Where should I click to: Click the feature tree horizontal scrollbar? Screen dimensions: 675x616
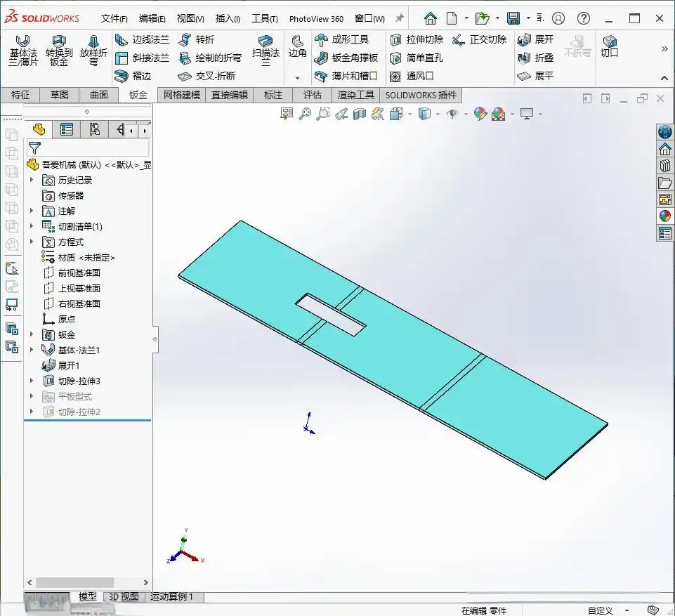coord(74,582)
